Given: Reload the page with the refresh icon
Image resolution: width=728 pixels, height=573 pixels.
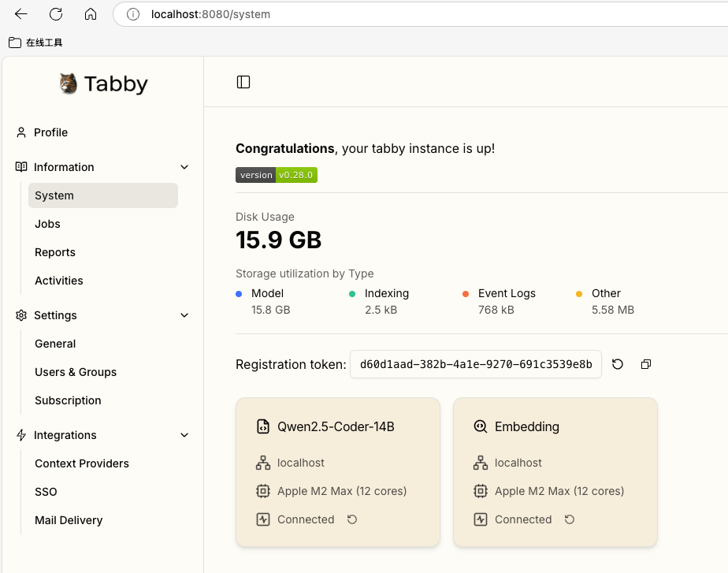Looking at the screenshot, I should point(56,14).
